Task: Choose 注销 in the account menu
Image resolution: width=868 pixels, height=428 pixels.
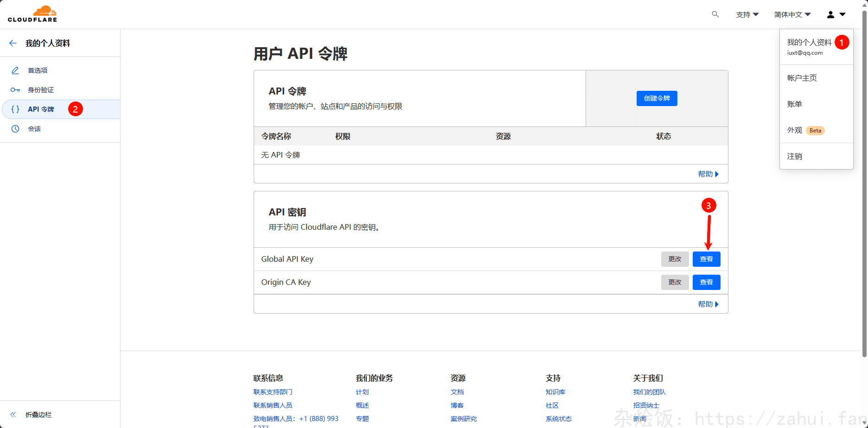Action: click(x=795, y=157)
